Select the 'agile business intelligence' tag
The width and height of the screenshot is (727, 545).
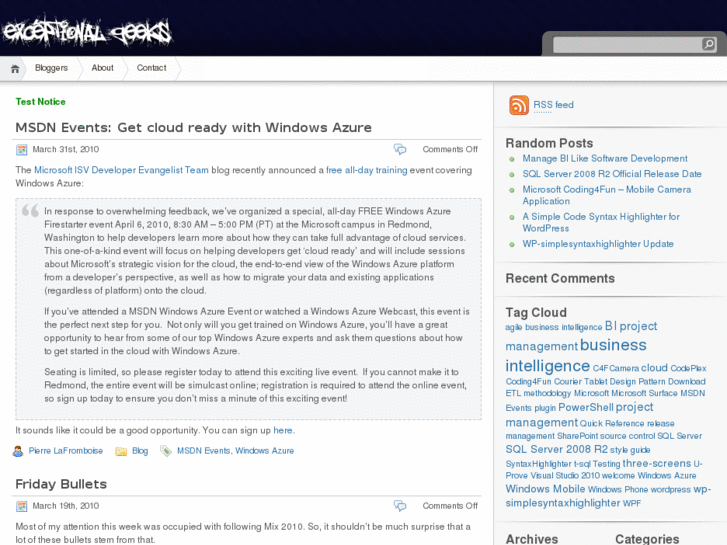554,327
